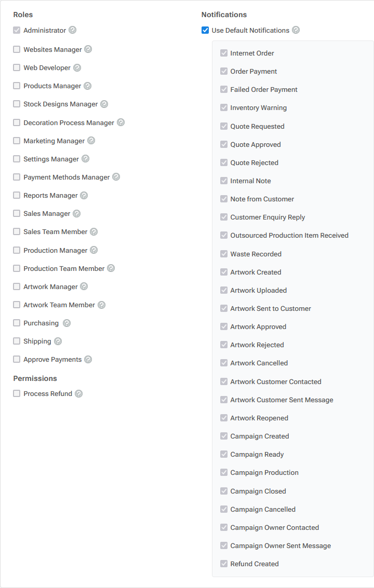Screen dimensions: 374x588
Task: Open the Shipping role question mark icon
Action: click(57, 341)
